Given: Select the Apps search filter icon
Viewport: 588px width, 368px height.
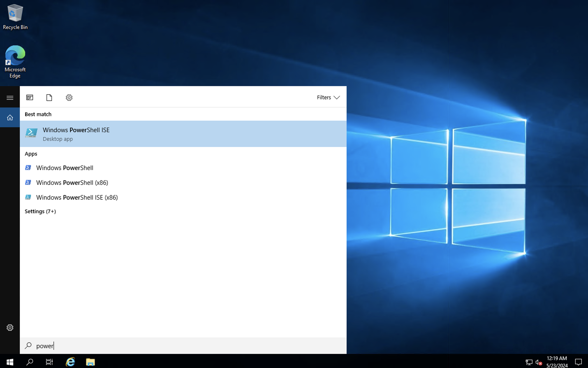Looking at the screenshot, I should (30, 97).
